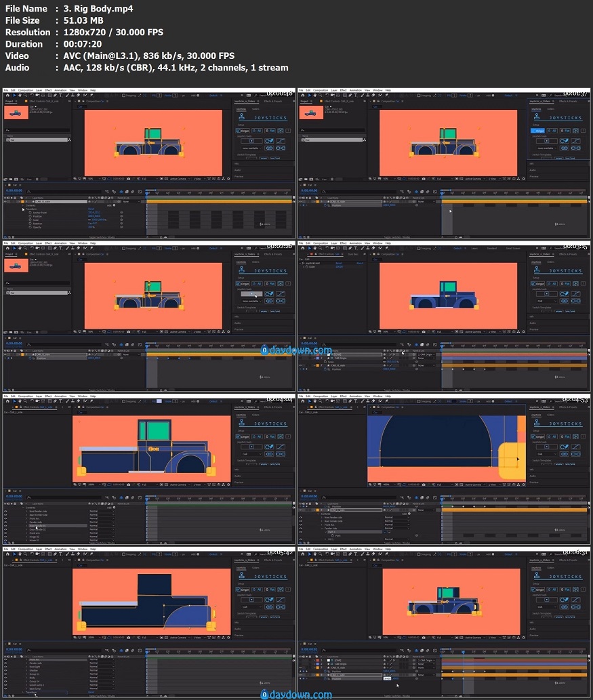Viewport: 593px width, 700px height.
Task: Switch to the Sliders tab in 00:04:53 frame
Action: 550,415
